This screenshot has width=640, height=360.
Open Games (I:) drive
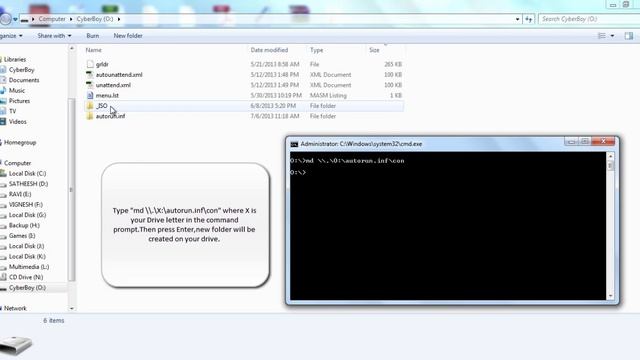point(22,236)
